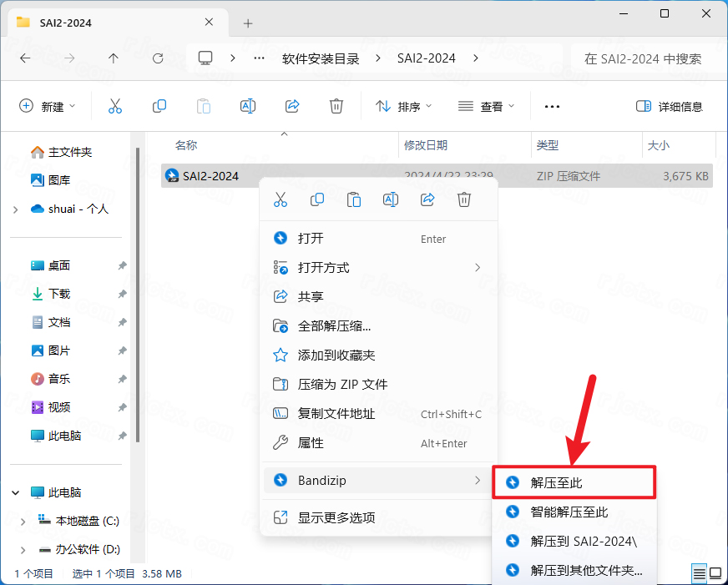Expand the shuai - 个人 OneDrive node

(16, 209)
